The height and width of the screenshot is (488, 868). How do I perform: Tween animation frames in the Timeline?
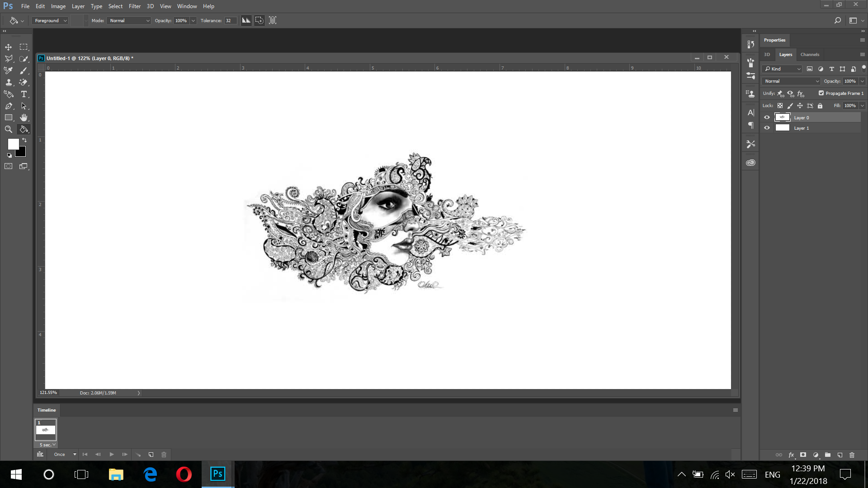138,455
